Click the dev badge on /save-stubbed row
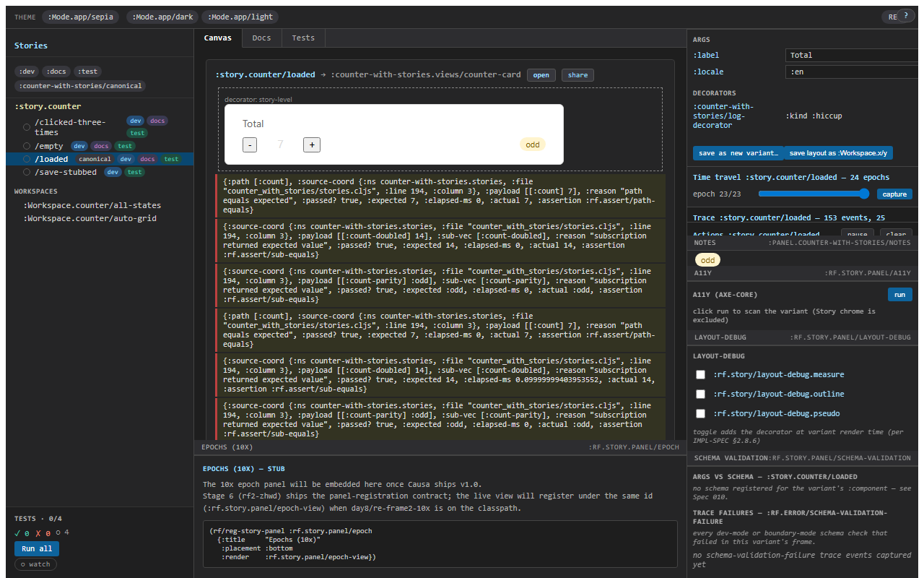The width and height of the screenshot is (924, 578). 113,172
